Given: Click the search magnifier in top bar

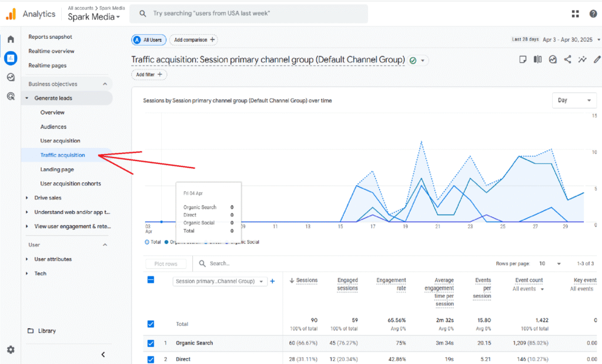Looking at the screenshot, I should pyautogui.click(x=143, y=14).
